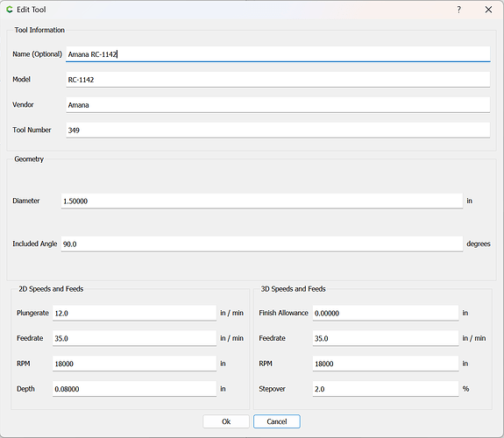504x438 pixels.
Task: Focus the Vendor field containing Amana
Action: click(278, 105)
